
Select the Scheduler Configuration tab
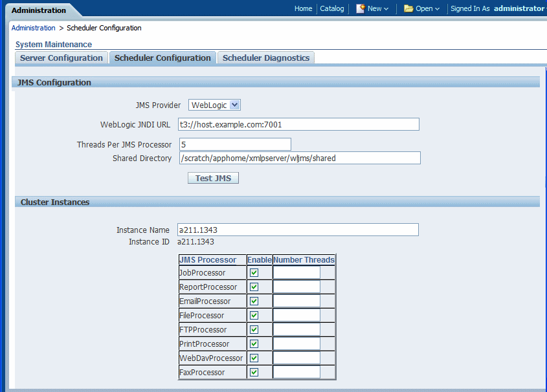tap(162, 58)
